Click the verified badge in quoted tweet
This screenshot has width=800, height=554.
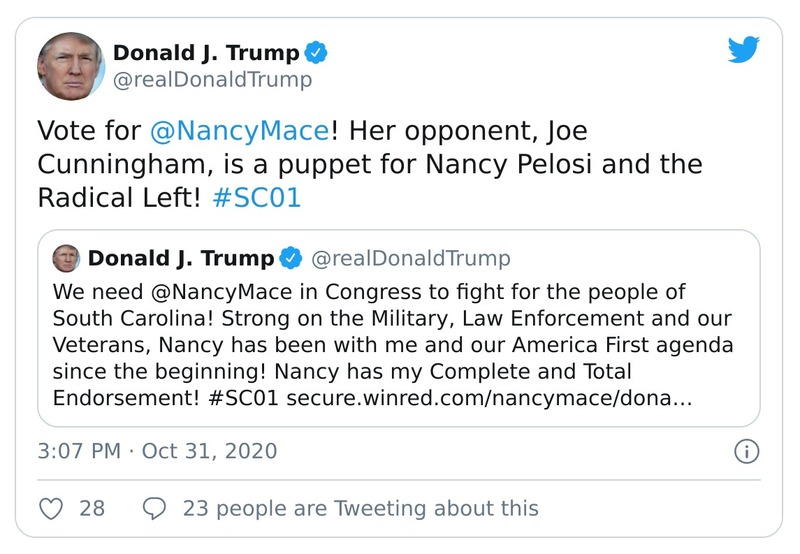click(290, 259)
